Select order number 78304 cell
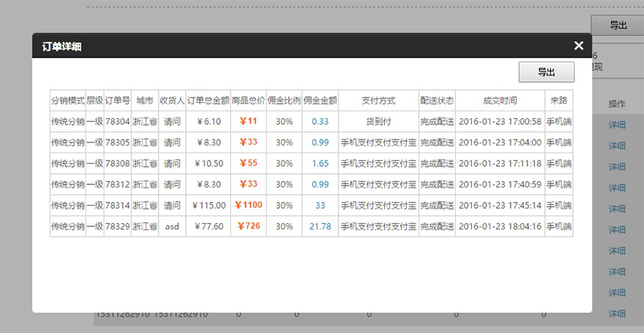 coord(117,121)
